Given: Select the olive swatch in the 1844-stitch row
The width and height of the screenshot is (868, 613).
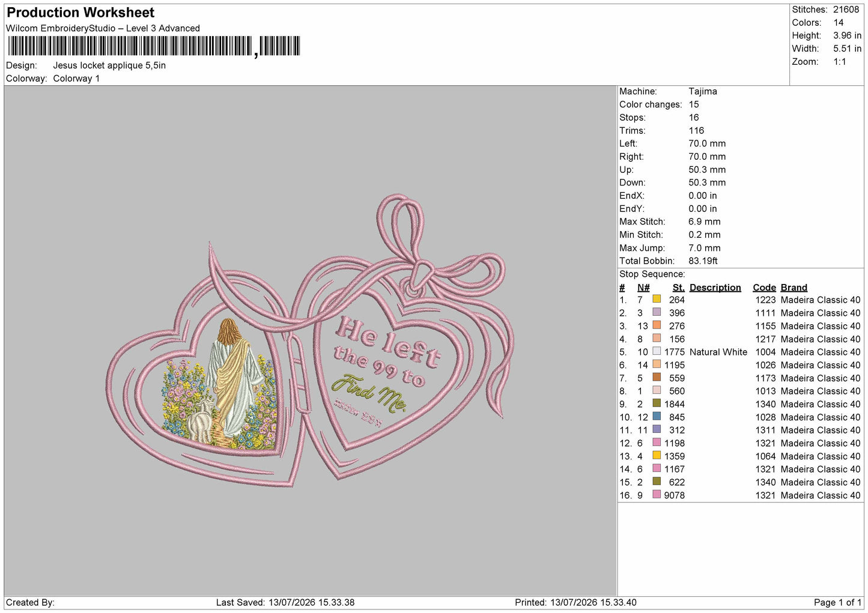Looking at the screenshot, I should (657, 403).
